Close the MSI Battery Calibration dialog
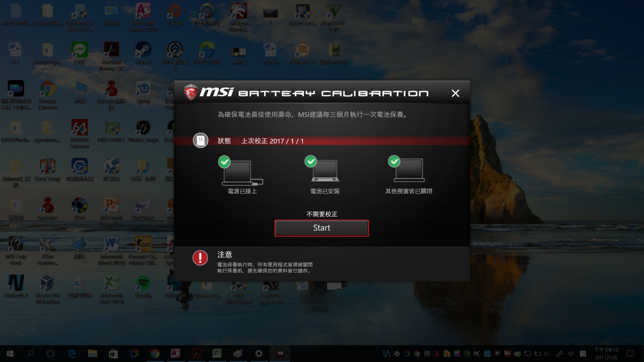Image resolution: width=644 pixels, height=362 pixels. tap(455, 93)
